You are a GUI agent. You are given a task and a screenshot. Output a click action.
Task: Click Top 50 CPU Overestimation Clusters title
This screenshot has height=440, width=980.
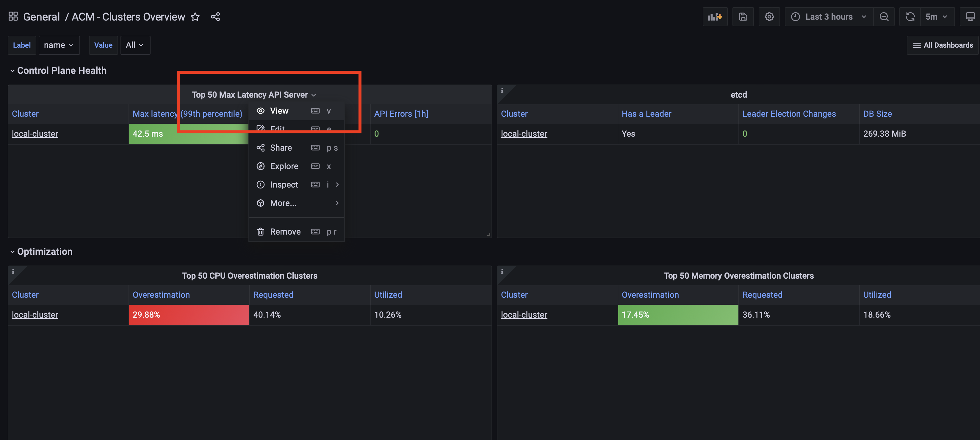[x=250, y=276]
